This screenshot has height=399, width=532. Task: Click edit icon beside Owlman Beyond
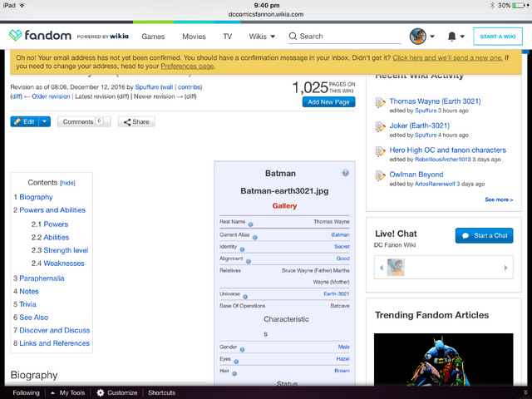(x=380, y=175)
